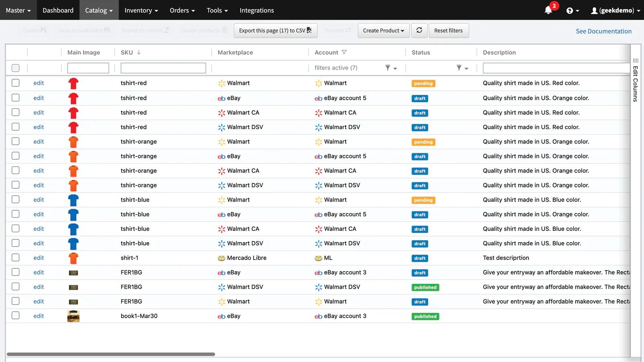Check the book1-Mar30 row checkbox

point(15,316)
